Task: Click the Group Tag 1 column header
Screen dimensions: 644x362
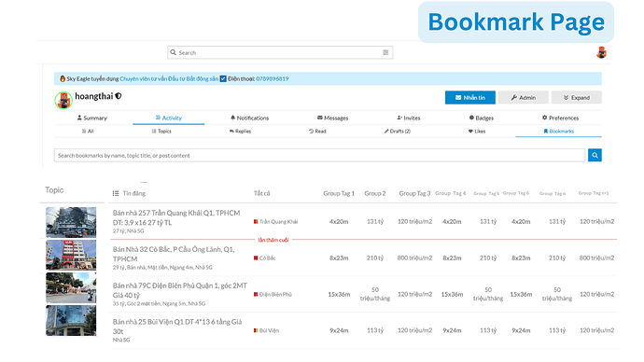Action: tap(339, 193)
